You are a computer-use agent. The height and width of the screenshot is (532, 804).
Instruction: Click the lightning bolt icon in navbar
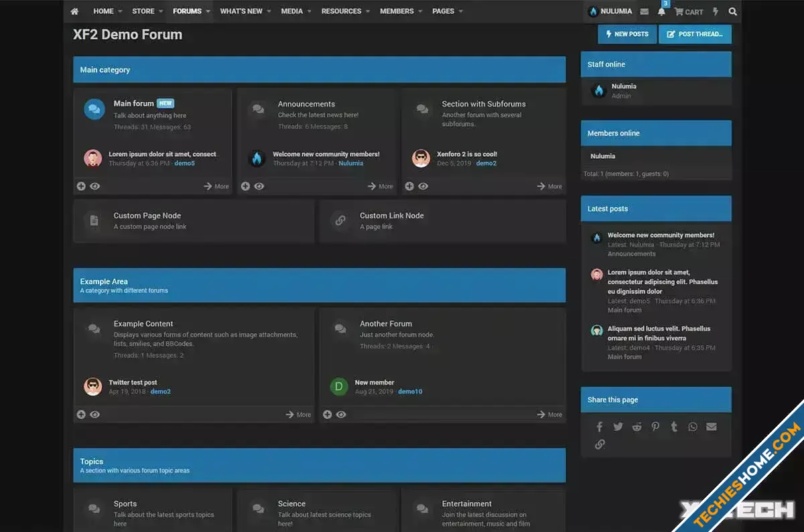coord(715,11)
